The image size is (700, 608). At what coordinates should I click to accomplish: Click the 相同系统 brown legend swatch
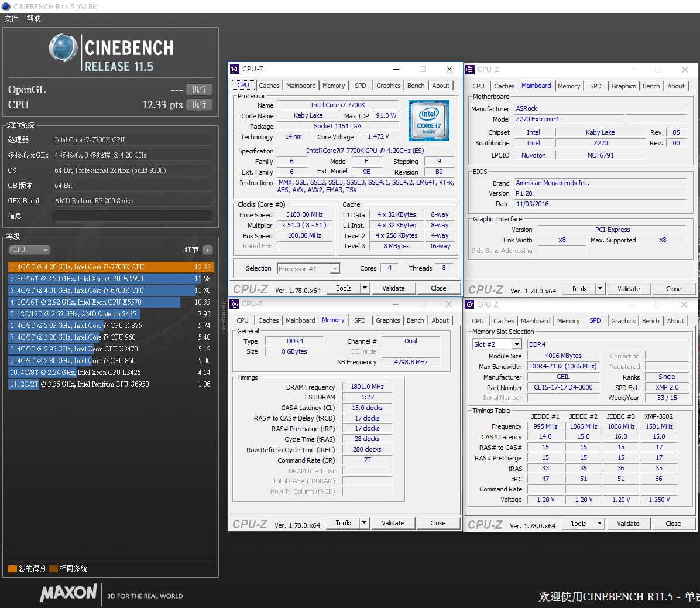[54, 568]
